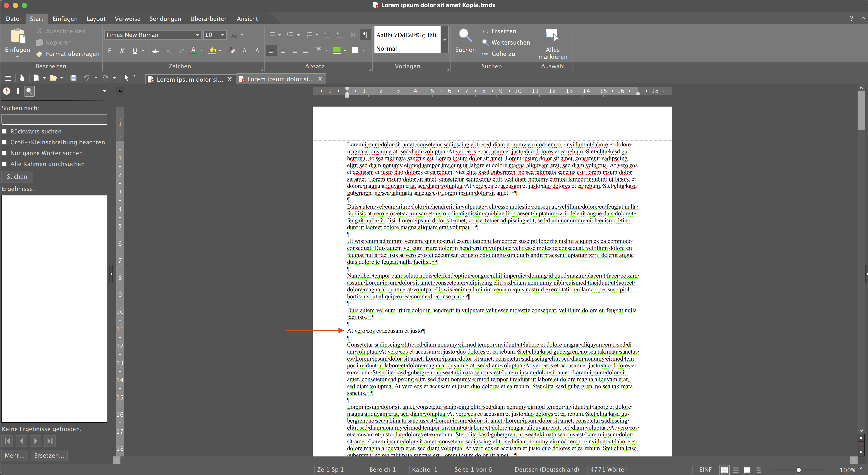This screenshot has height=475, width=868.
Task: Enable Nur ganze Wörter suchen checkbox
Action: point(5,153)
